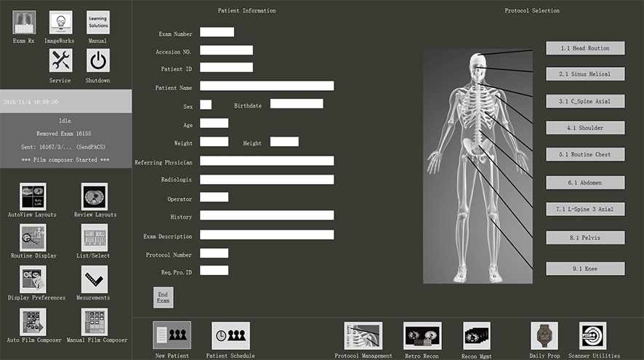Click the Service wrench icon
Screen dimensions: 644x360
[x=60, y=60]
